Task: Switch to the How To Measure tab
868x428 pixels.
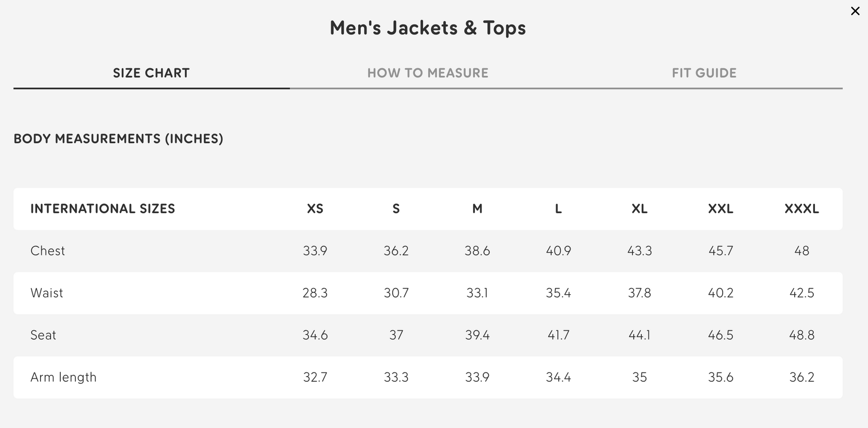Action: [x=428, y=73]
